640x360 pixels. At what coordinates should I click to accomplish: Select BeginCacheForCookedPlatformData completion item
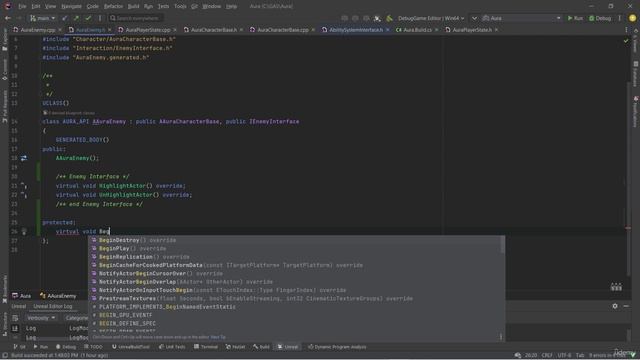pos(295,265)
